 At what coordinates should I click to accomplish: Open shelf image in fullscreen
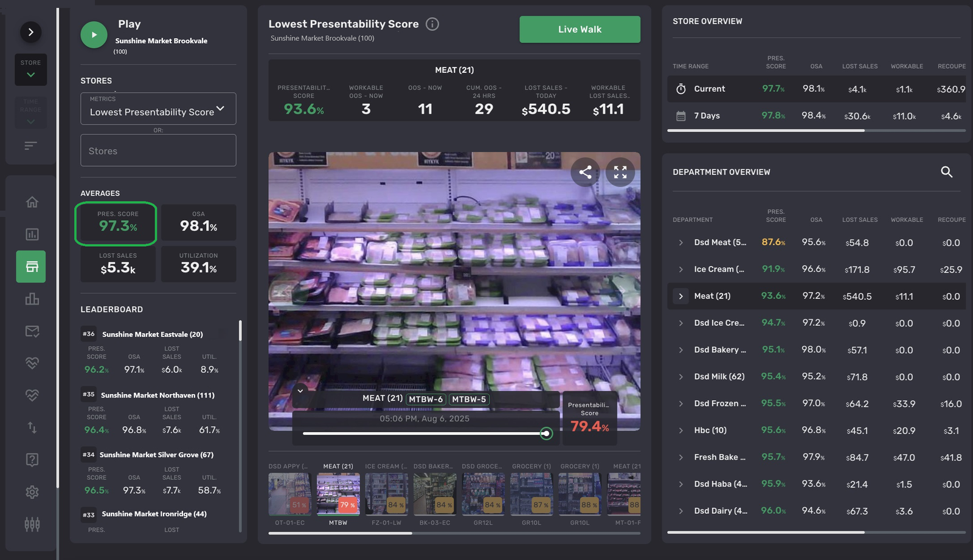pos(620,172)
